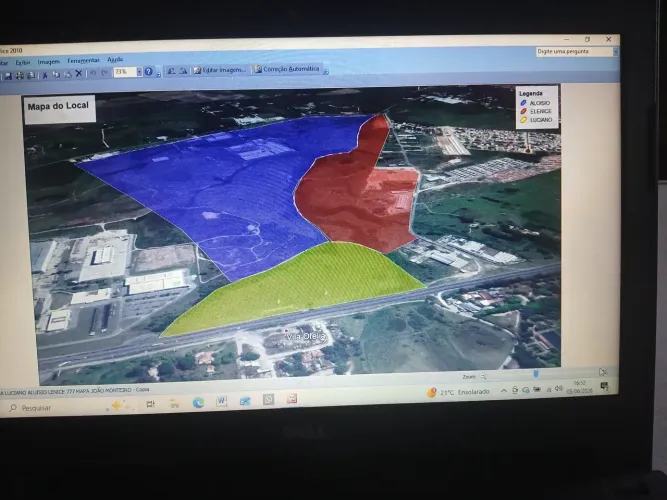Viewport: 667px width, 500px height.
Task: Move the zoom slider handle at the bottom
Action: click(x=536, y=374)
